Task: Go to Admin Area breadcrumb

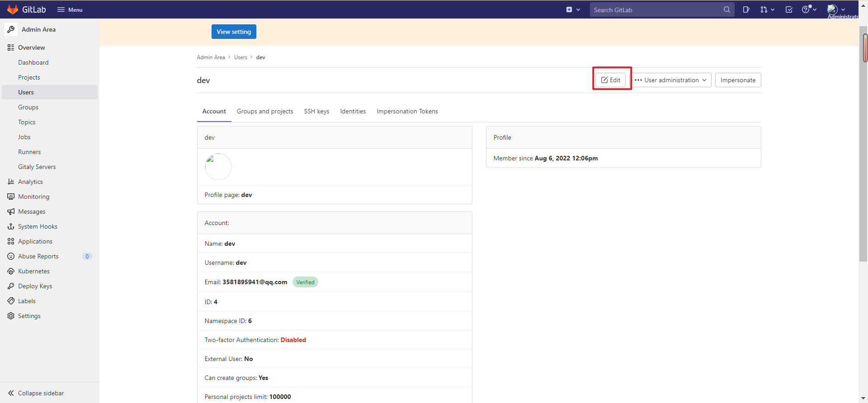Action: tap(211, 57)
